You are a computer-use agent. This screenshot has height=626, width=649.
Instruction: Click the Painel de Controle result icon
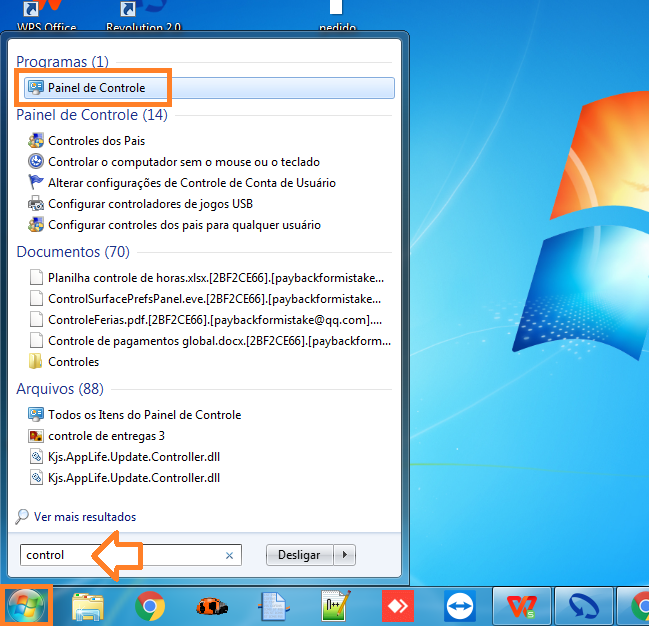(36, 88)
